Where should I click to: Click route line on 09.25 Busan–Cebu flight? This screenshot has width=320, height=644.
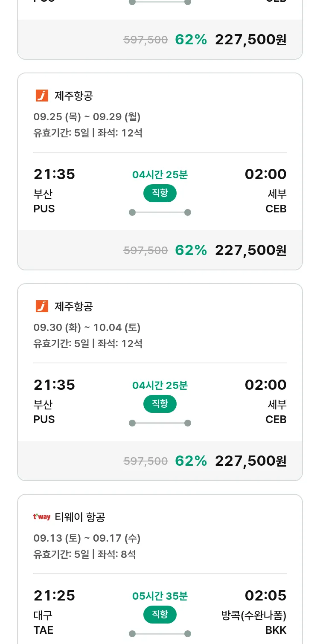(160, 212)
